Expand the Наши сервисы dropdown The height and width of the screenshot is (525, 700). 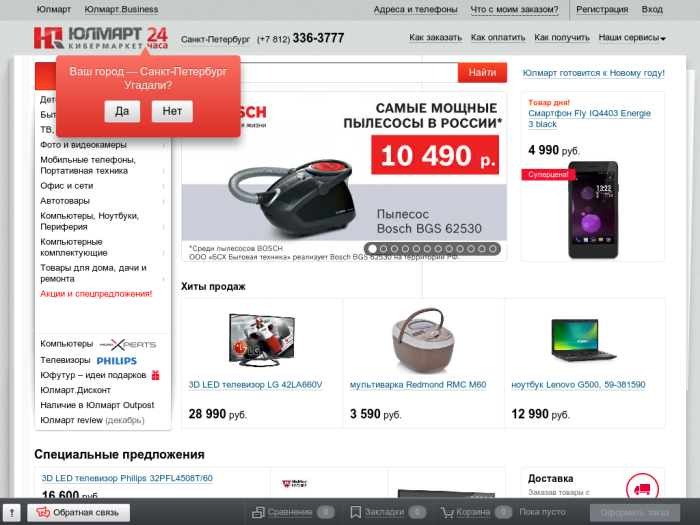(632, 38)
